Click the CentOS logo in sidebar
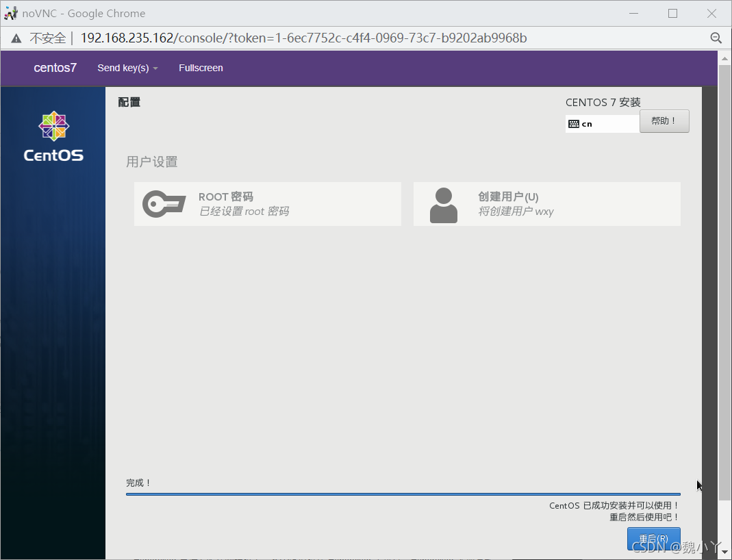 click(53, 136)
